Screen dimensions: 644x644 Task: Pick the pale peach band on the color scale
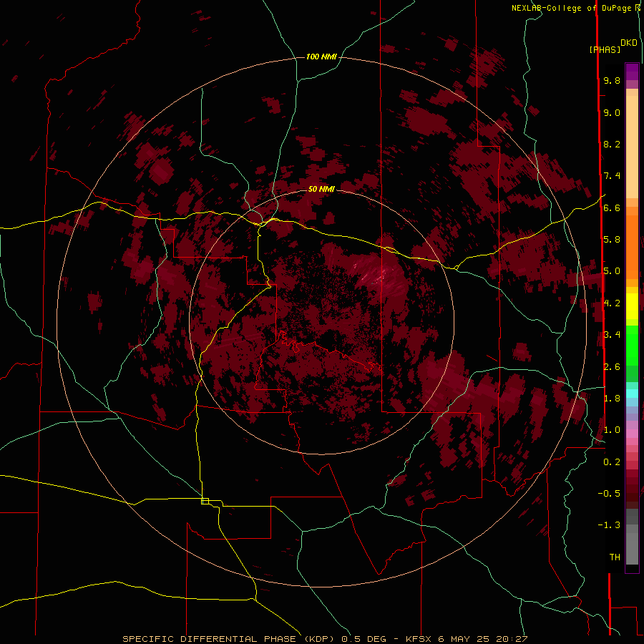pyautogui.click(x=632, y=147)
